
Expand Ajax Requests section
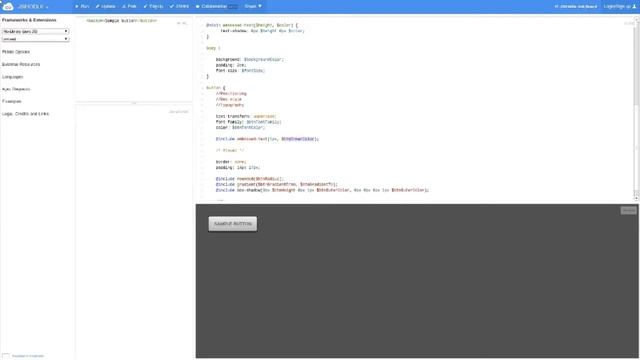[x=16, y=89]
